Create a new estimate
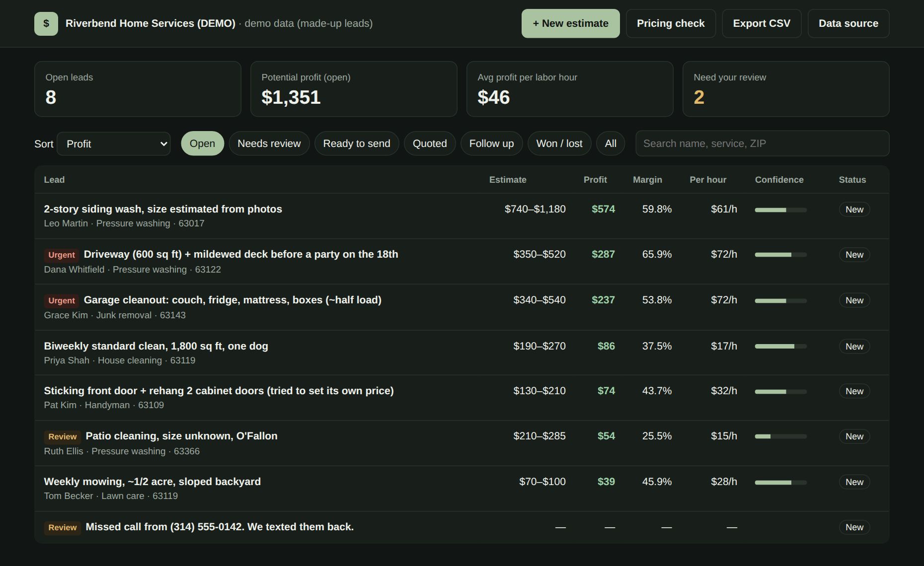Viewport: 924px width, 566px height. (x=570, y=23)
